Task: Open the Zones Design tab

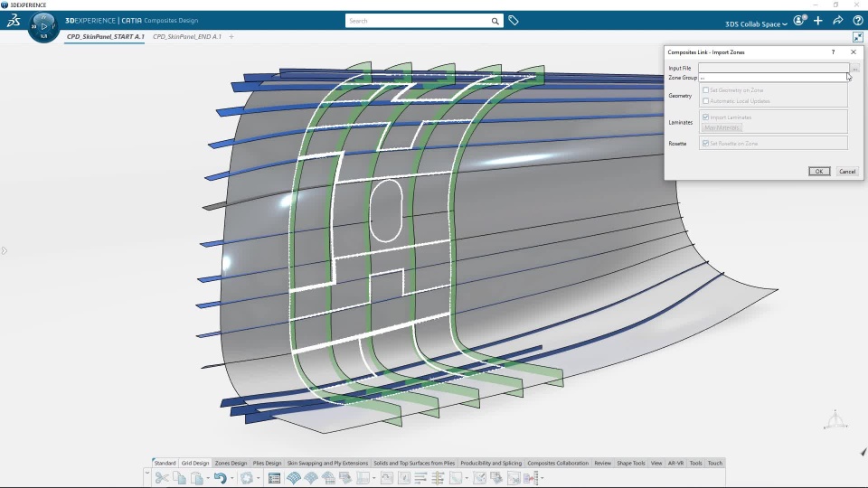Action: point(231,463)
